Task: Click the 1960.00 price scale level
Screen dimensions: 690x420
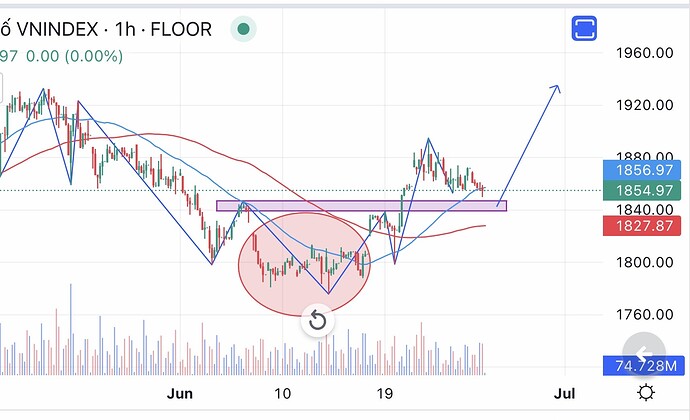Action: coord(645,53)
